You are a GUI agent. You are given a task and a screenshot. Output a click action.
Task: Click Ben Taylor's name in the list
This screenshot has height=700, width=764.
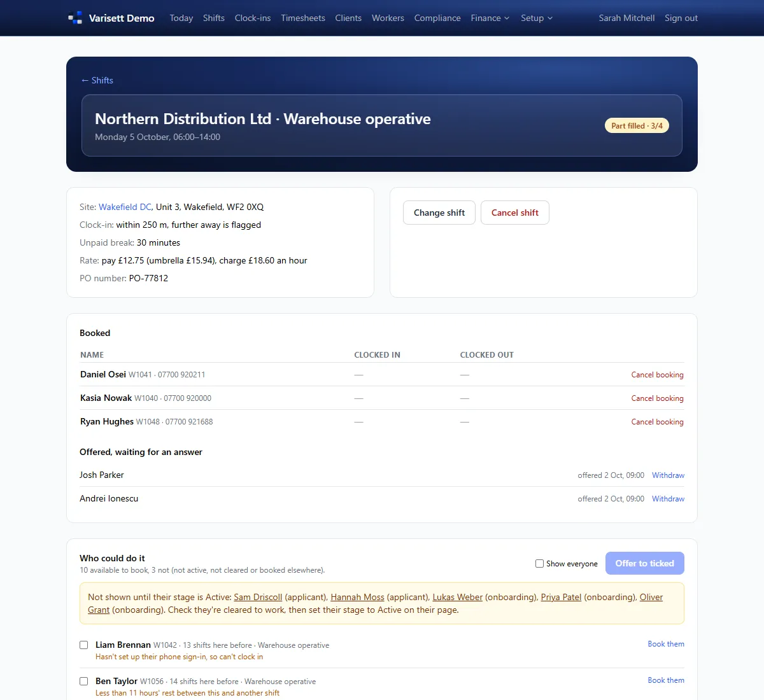pyautogui.click(x=117, y=681)
